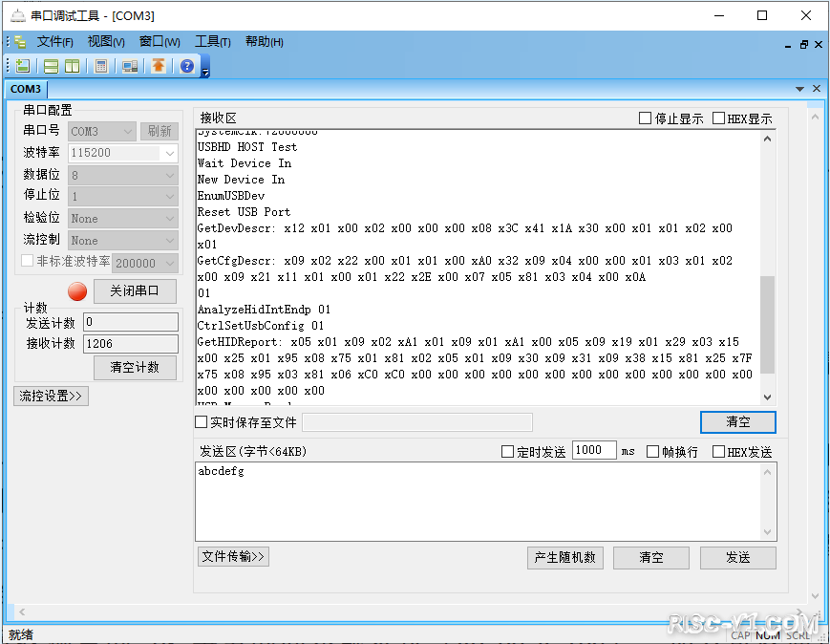Enable the 非标准波特率 checkbox
The image size is (830, 644).
[x=27, y=261]
